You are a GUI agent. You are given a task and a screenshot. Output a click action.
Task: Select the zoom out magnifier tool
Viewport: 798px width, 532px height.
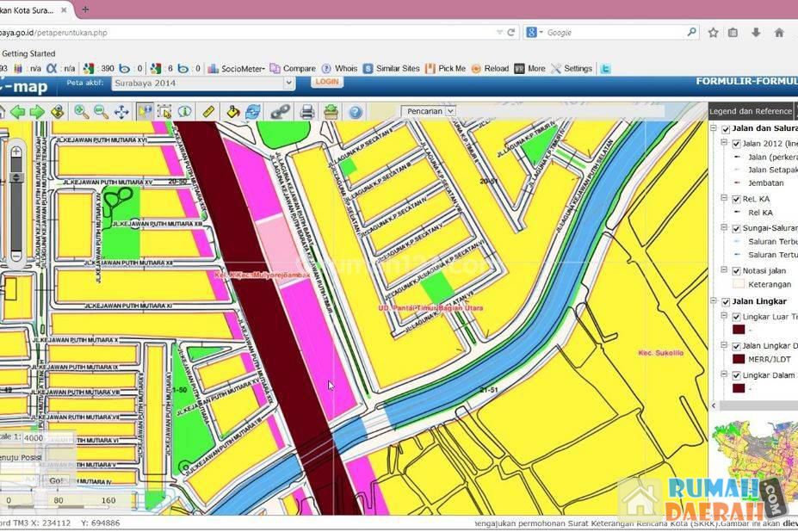(101, 112)
